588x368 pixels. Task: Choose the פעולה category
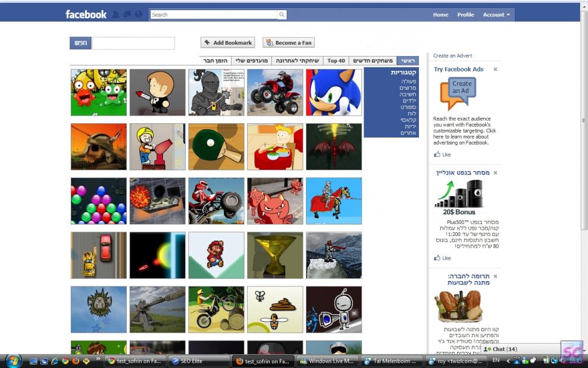pyautogui.click(x=408, y=82)
